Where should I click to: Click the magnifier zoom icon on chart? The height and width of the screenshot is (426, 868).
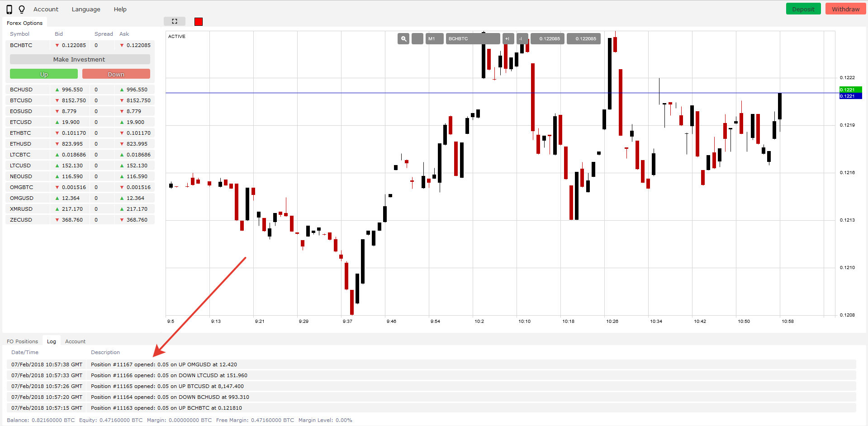(x=403, y=39)
